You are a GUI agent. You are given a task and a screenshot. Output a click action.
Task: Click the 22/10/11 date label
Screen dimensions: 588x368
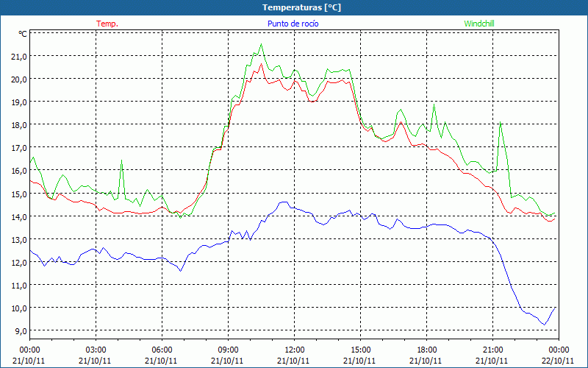click(x=558, y=361)
